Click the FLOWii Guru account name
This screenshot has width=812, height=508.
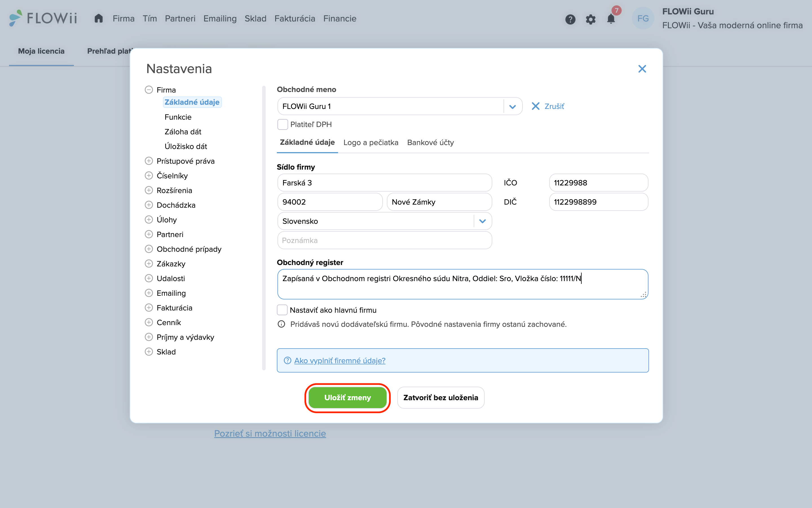pyautogui.click(x=688, y=11)
